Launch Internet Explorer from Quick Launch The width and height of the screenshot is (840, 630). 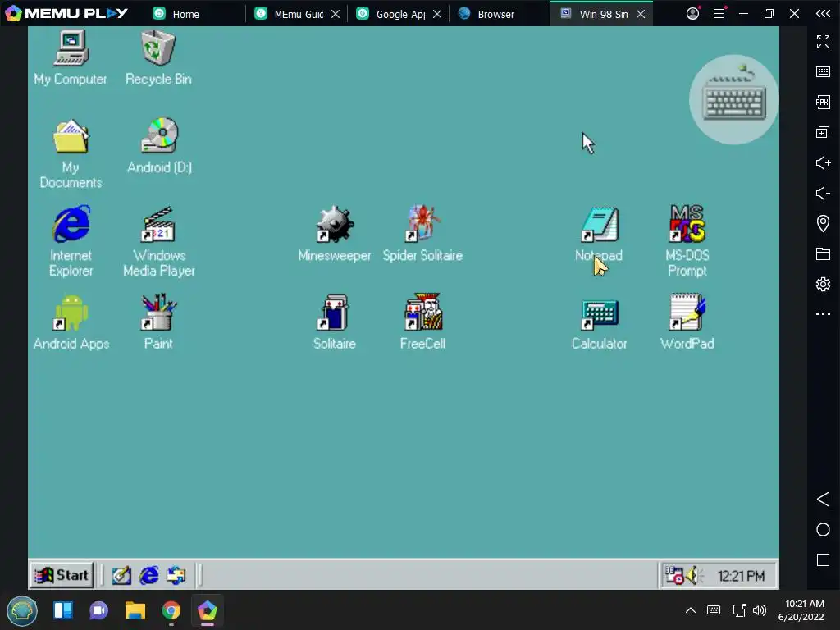coord(149,576)
